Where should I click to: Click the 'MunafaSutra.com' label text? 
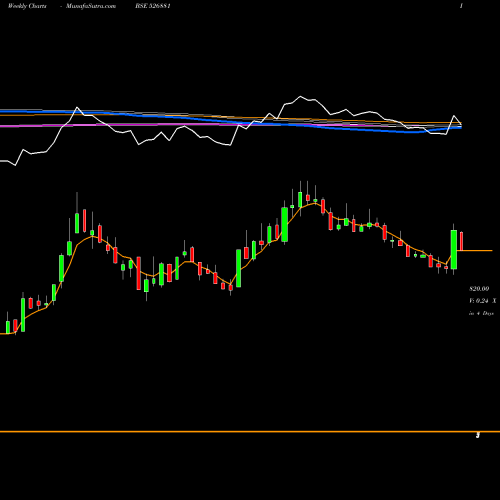[x=91, y=6]
